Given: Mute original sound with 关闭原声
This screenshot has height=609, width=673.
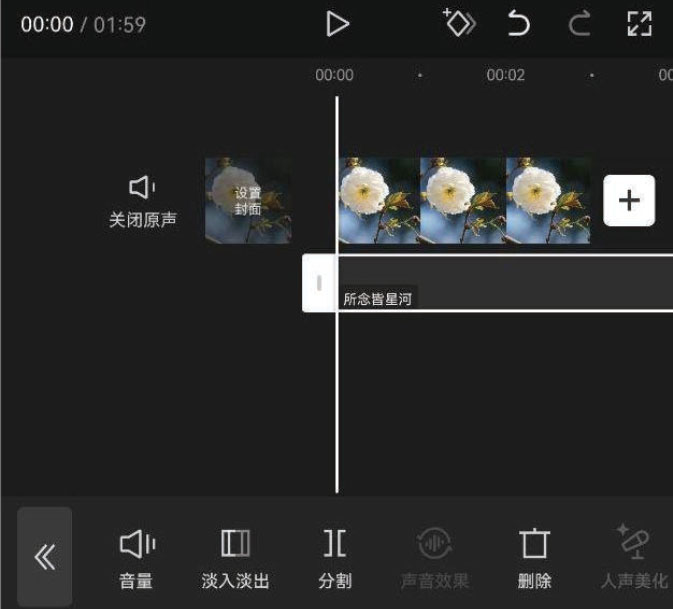Looking at the screenshot, I should pyautogui.click(x=143, y=200).
